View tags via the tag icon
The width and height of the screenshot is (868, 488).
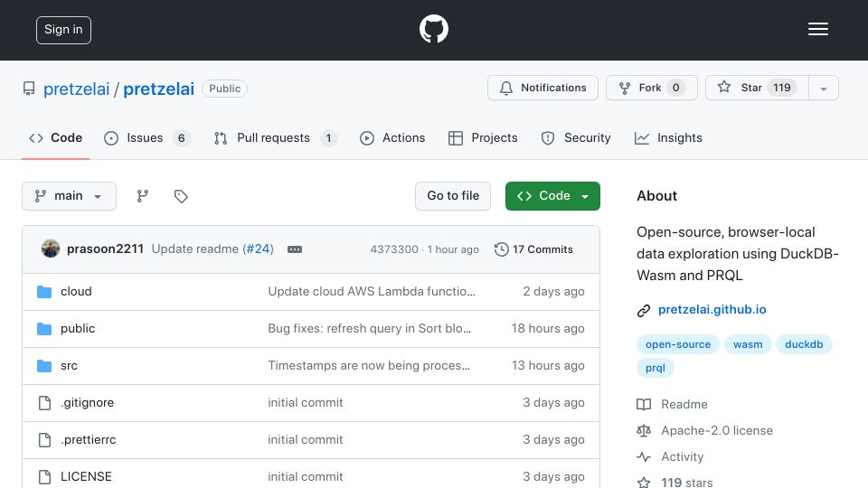(x=181, y=196)
